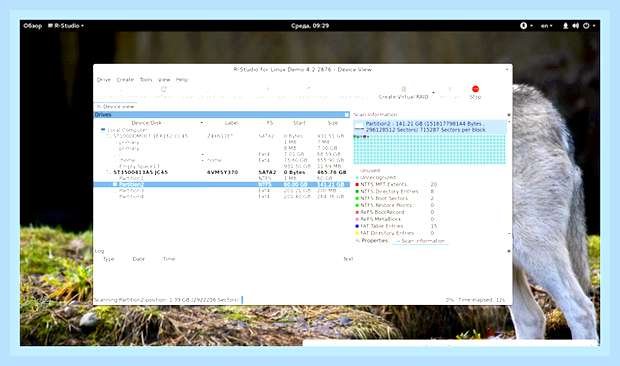Click the scanning position status text
Viewport: 620px width, 366px height.
click(x=166, y=300)
